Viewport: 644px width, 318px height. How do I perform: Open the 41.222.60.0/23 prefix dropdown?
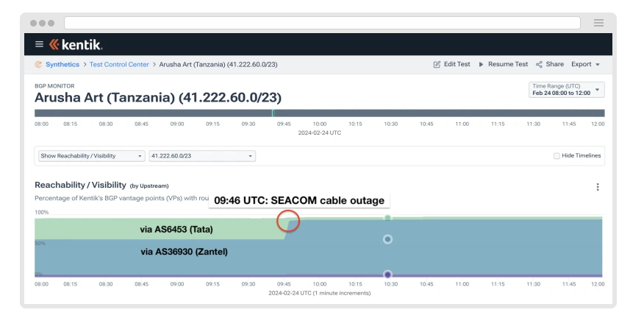tap(202, 156)
